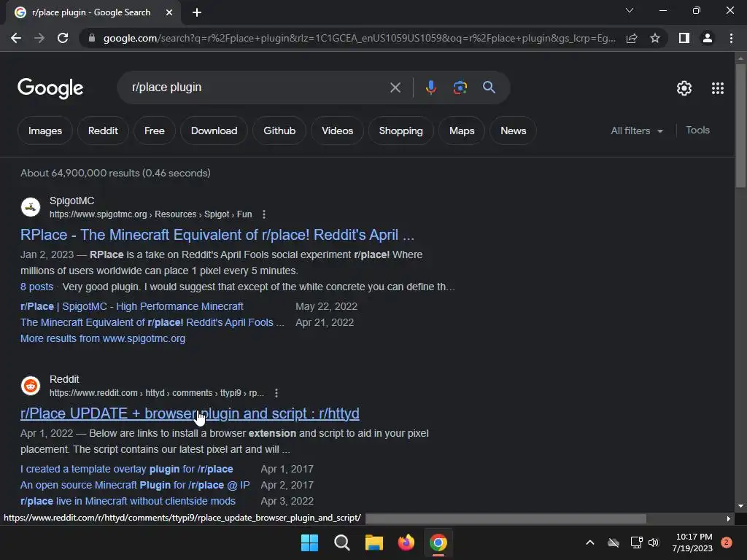Click the vertical page scrollbar

[x=740, y=125]
